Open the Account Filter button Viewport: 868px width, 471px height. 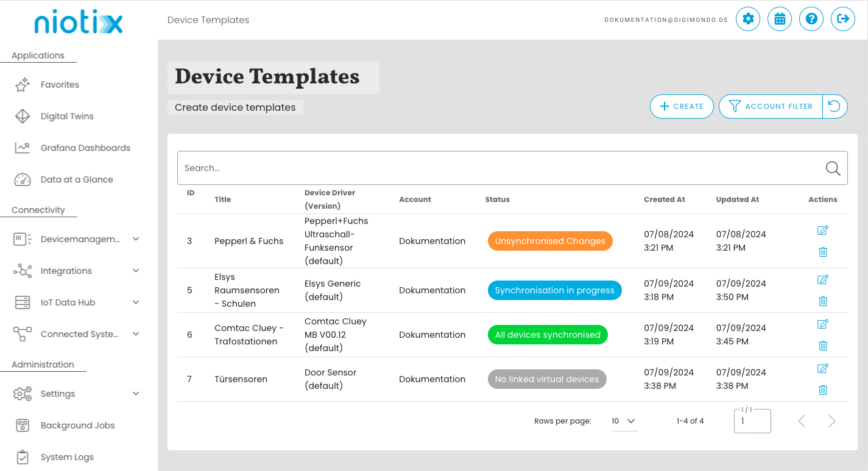[771, 106]
